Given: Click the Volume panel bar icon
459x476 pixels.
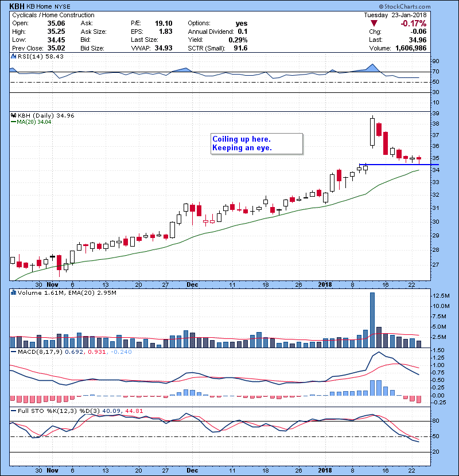Looking at the screenshot, I should pyautogui.click(x=13, y=292).
